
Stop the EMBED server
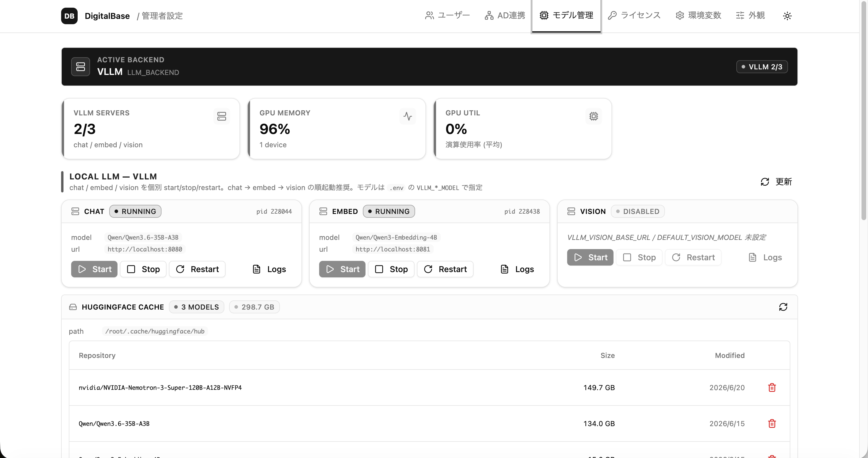pyautogui.click(x=391, y=269)
